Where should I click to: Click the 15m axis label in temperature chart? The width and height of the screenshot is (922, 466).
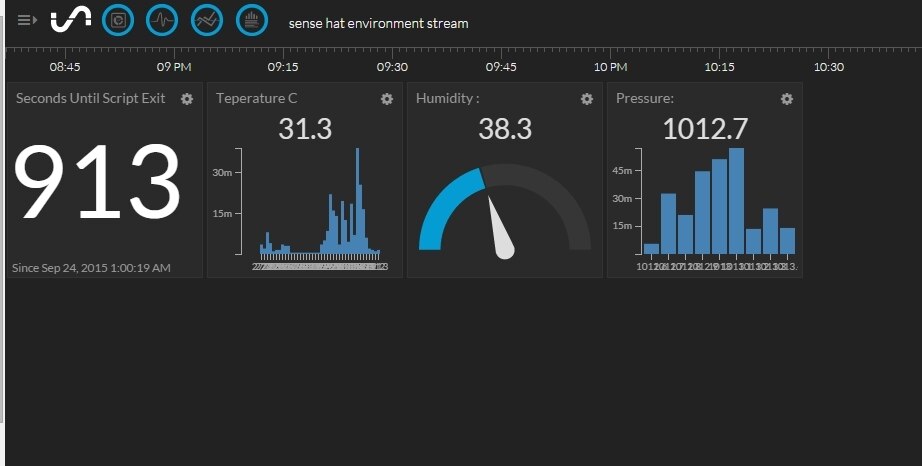[x=222, y=213]
